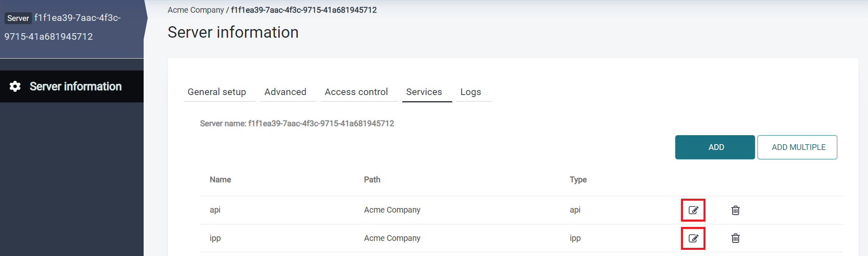Select the ipp row name cell
The height and width of the screenshot is (256, 868).
[x=215, y=238]
